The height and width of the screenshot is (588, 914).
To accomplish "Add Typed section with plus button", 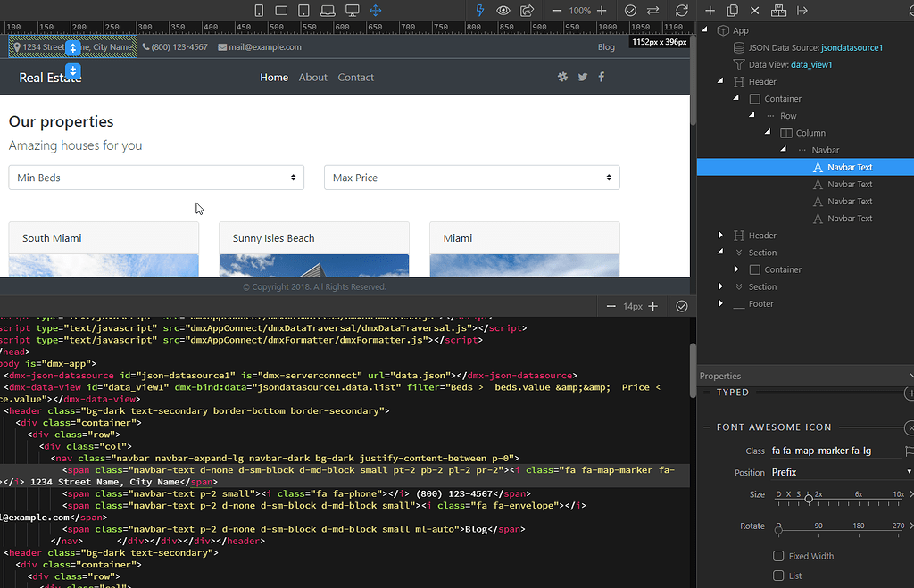I will [x=910, y=393].
